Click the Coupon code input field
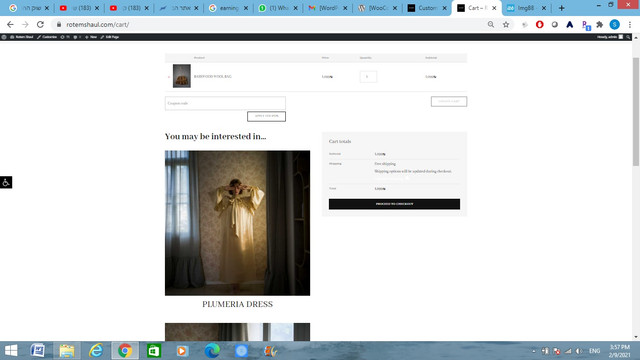This screenshot has height=360, width=640. pyautogui.click(x=225, y=103)
